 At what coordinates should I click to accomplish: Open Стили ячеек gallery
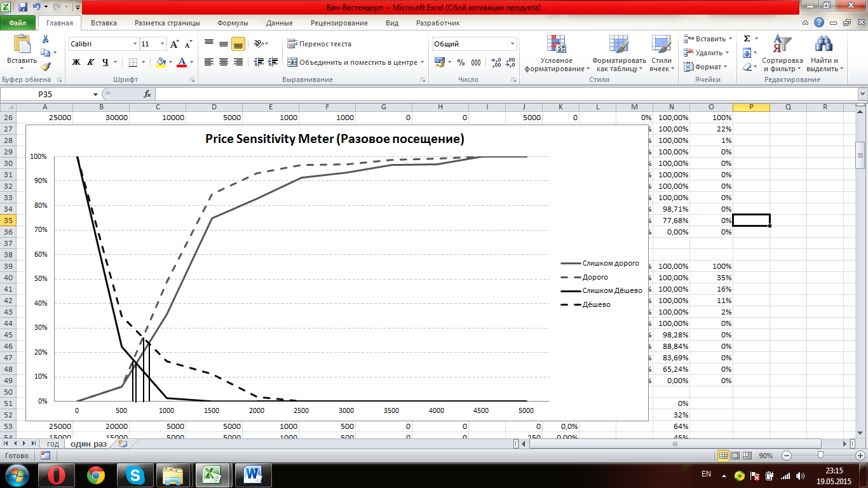(x=661, y=53)
